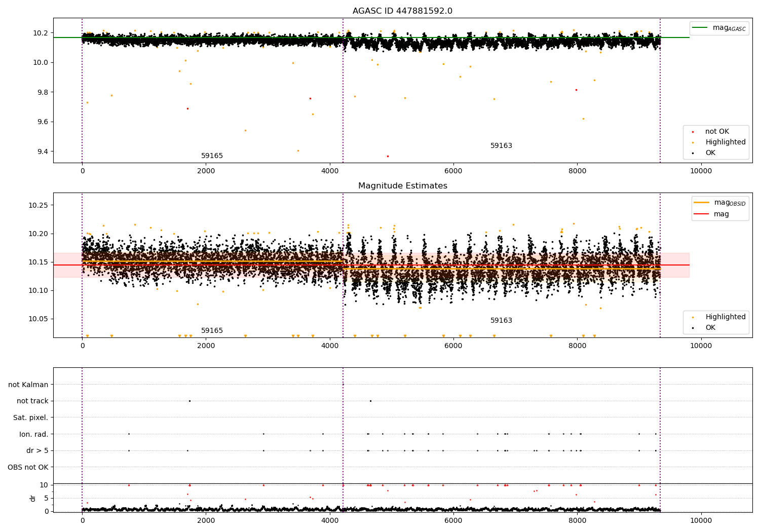Click the rotated "dr" y-axis label
The width and height of the screenshot is (760, 532).
click(33, 498)
